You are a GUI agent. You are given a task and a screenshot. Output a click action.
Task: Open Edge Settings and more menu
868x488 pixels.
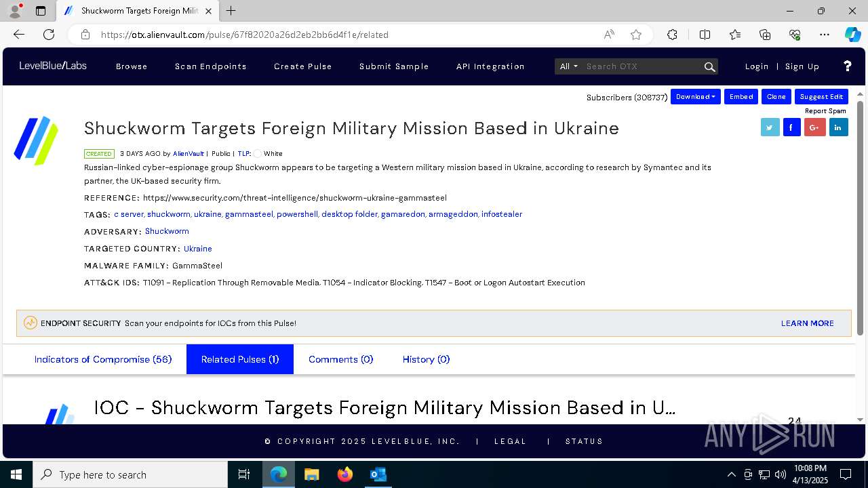coord(825,35)
